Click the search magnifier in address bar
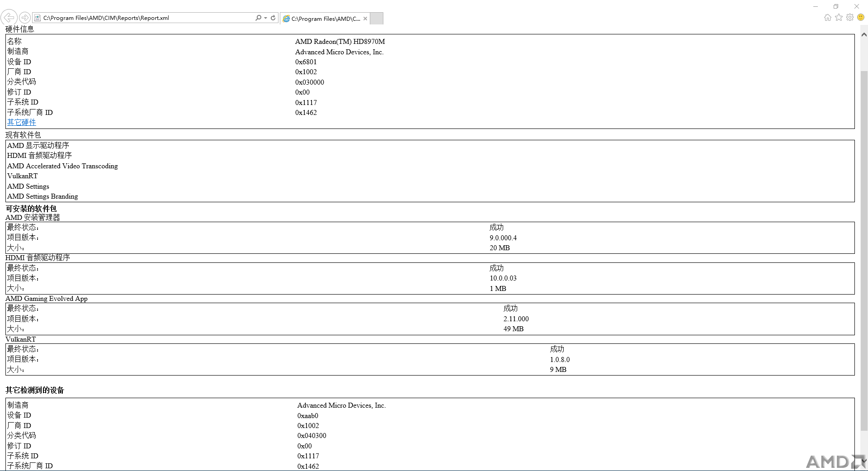 (x=258, y=18)
